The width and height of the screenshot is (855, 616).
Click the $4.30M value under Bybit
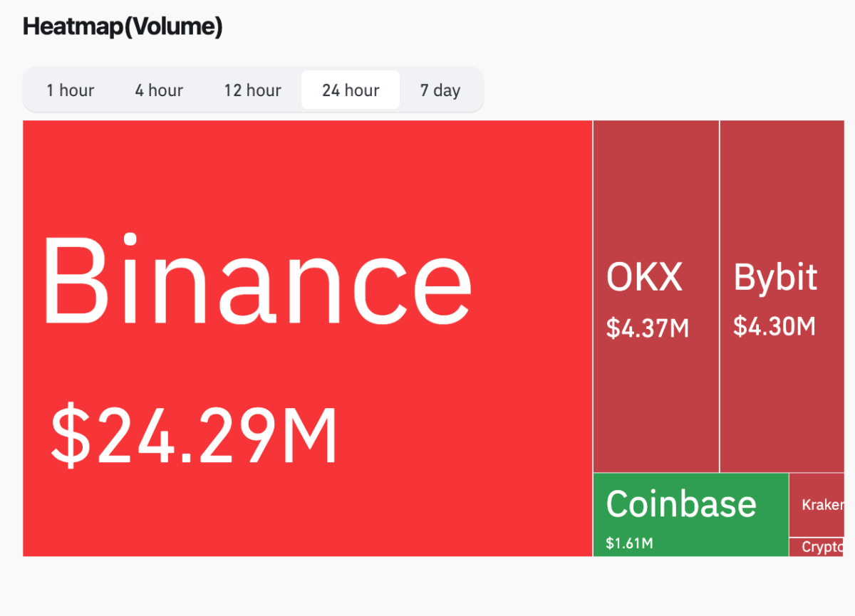774,327
